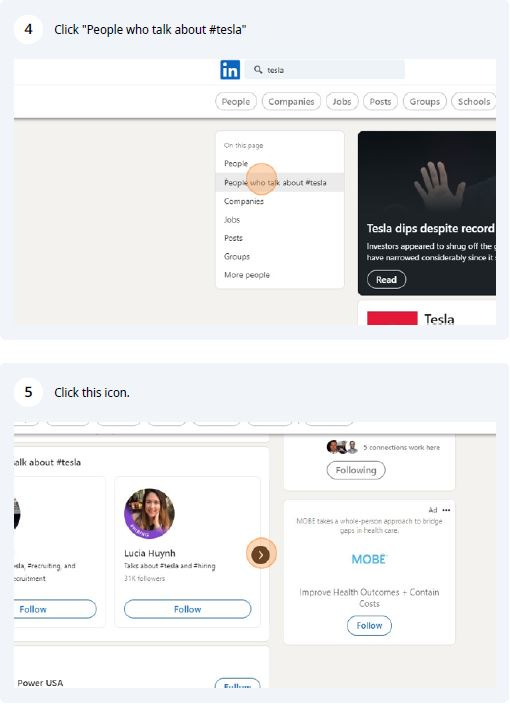
Task: Select the Jobs filter pill
Action: pyautogui.click(x=342, y=102)
